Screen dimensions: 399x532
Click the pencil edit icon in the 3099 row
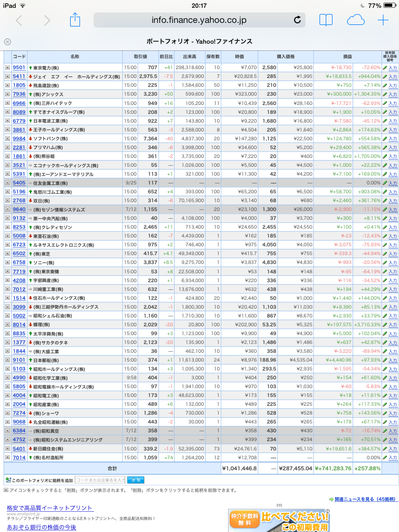coord(385,307)
